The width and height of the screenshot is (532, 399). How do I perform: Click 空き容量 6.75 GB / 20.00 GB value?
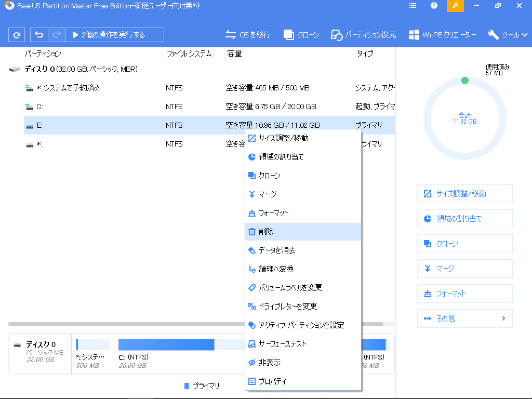pyautogui.click(x=271, y=107)
